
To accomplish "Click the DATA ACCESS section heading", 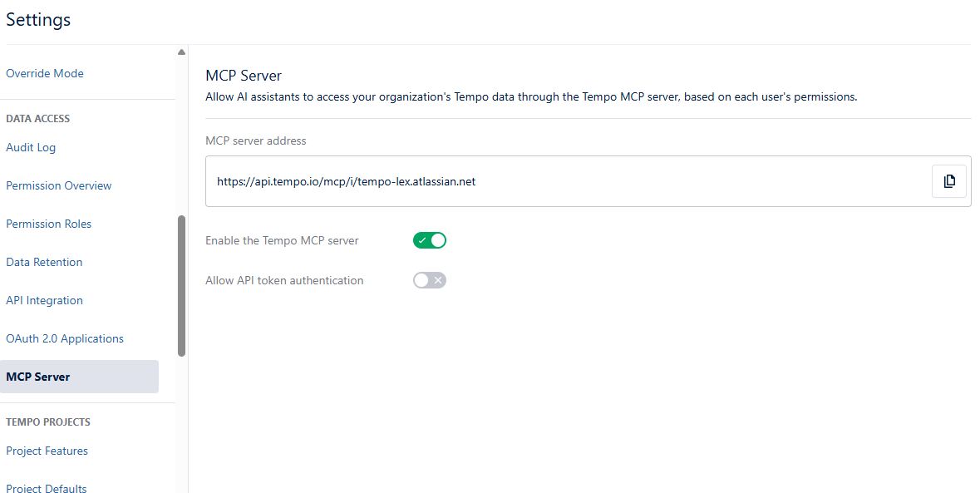I will pos(38,118).
